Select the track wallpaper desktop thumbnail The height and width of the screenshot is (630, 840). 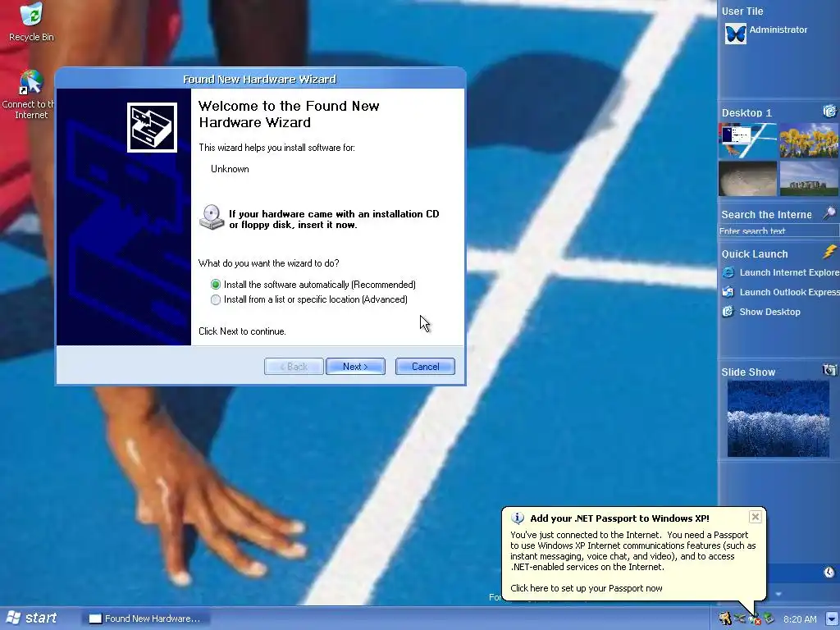click(747, 140)
